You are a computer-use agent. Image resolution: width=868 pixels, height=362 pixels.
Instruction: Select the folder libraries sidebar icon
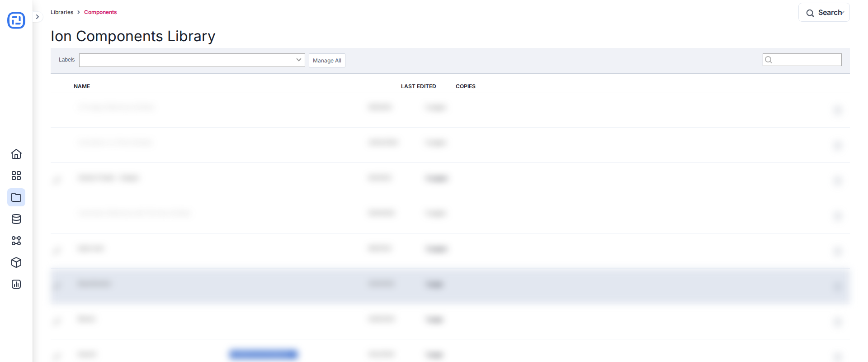tap(16, 197)
